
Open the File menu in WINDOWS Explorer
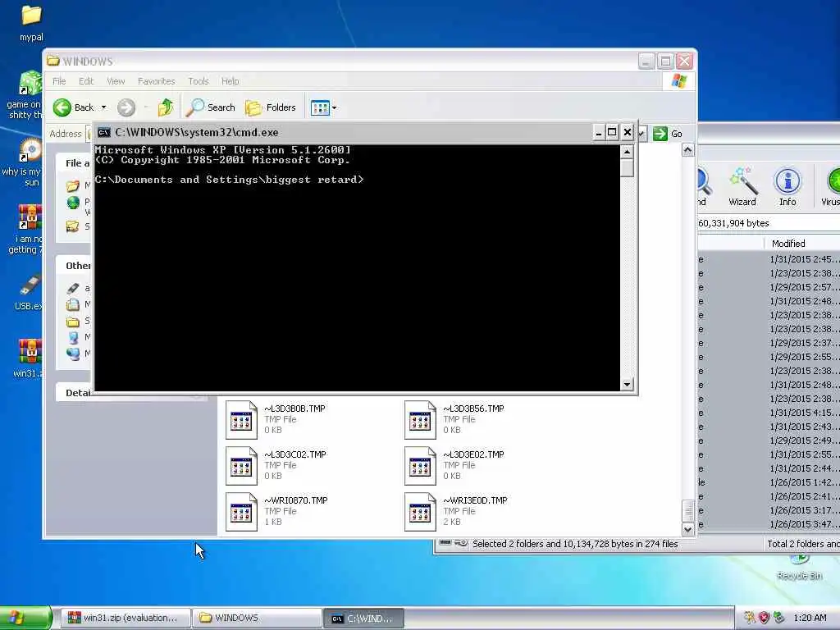point(59,81)
